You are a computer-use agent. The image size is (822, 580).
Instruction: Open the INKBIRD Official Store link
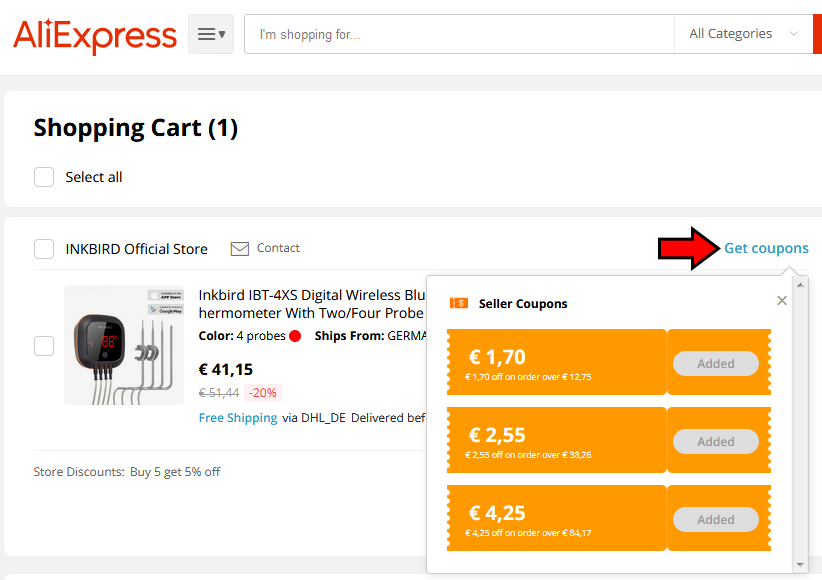136,249
